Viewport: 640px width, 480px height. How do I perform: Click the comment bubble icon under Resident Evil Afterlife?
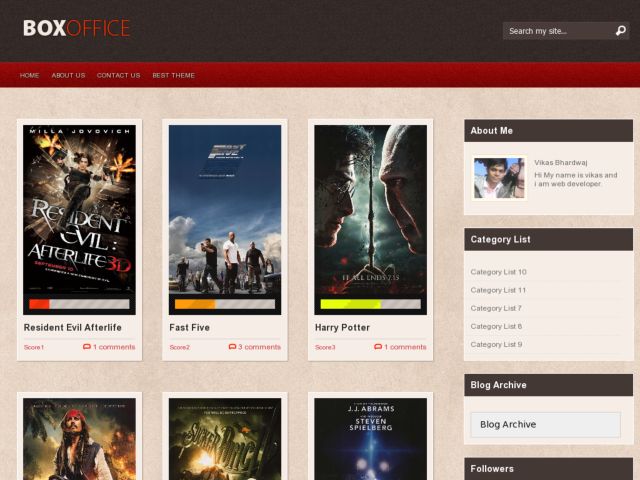pos(87,347)
